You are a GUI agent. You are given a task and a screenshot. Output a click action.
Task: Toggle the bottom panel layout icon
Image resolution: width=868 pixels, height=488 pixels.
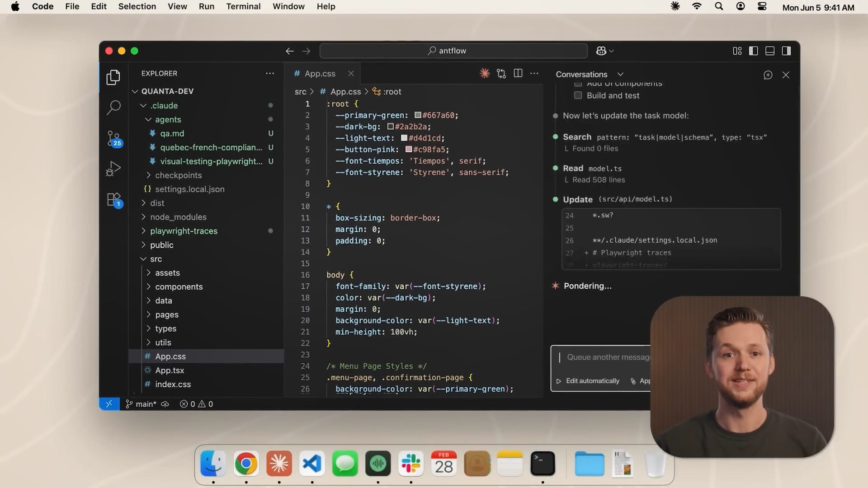(x=770, y=51)
